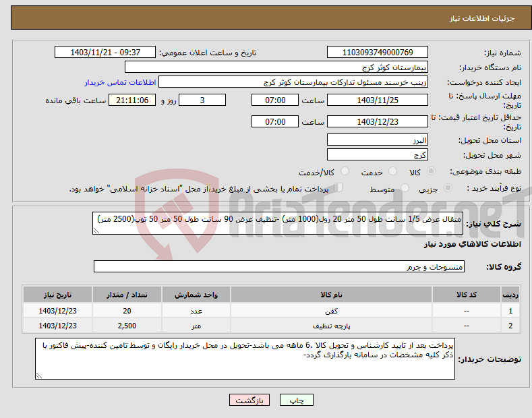Select the خدمت radio button
The image size is (532, 418).
[392, 171]
